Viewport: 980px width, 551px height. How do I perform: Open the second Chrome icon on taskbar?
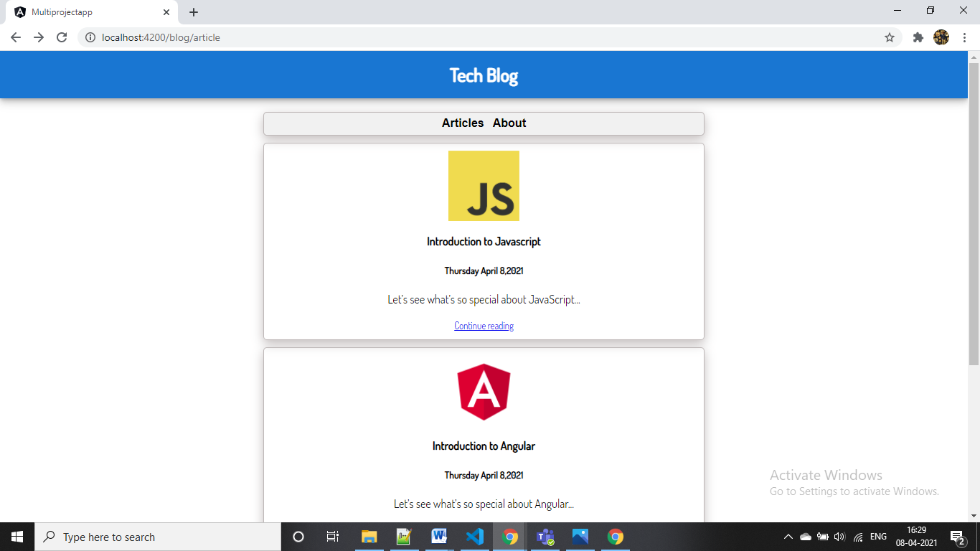click(x=616, y=537)
